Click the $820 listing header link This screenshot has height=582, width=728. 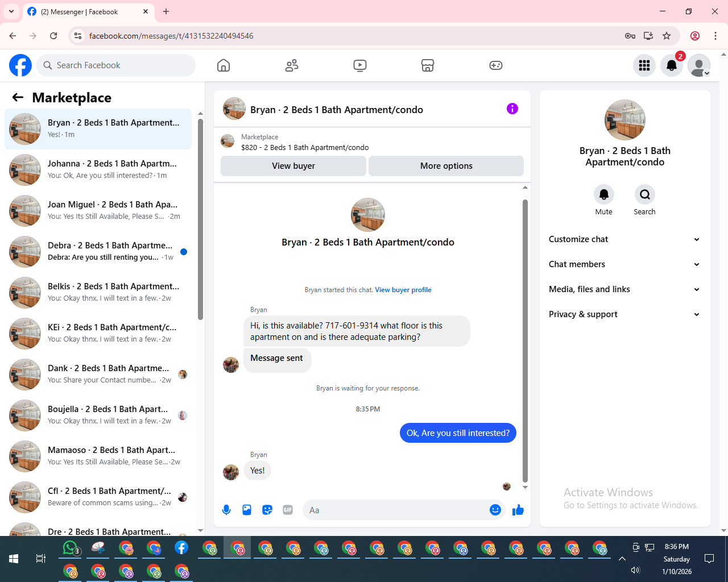(x=305, y=148)
